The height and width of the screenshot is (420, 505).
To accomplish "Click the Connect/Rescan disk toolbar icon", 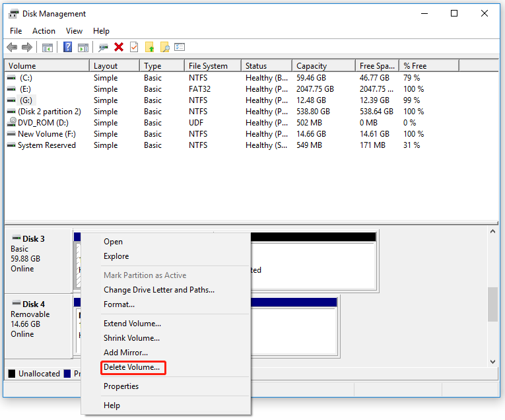I will (x=103, y=48).
